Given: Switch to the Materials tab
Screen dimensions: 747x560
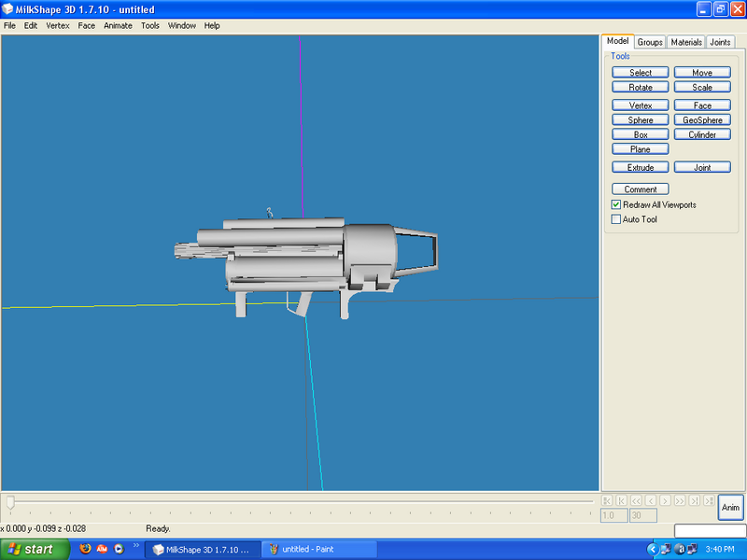Looking at the screenshot, I should pos(686,42).
